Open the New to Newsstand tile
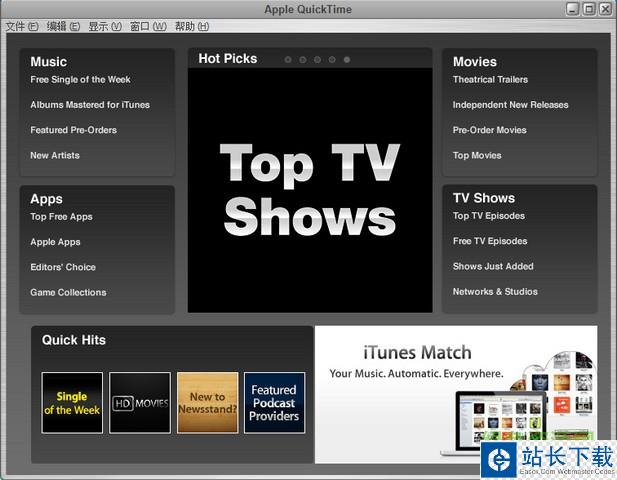The height and width of the screenshot is (480, 617). (207, 403)
